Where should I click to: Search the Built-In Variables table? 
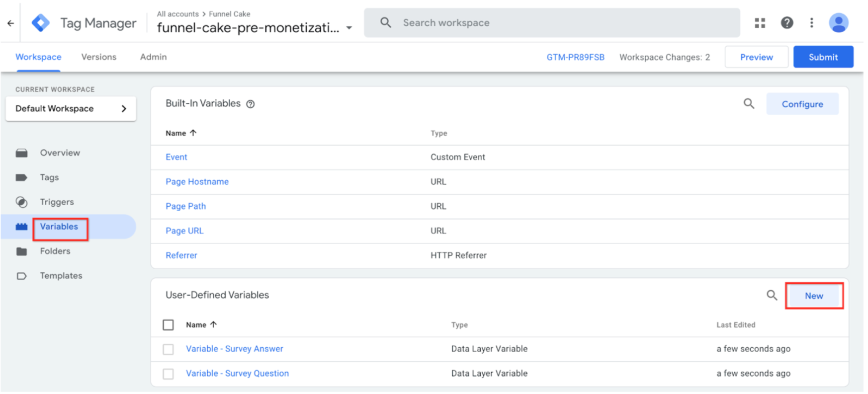(x=749, y=104)
